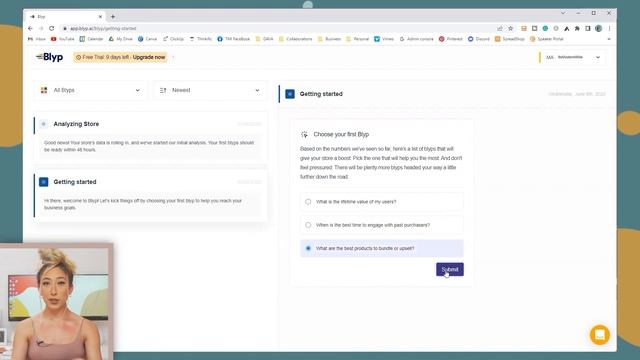Select the lifetime value of my users option
Image resolution: width=640 pixels, height=360 pixels.
(x=382, y=202)
